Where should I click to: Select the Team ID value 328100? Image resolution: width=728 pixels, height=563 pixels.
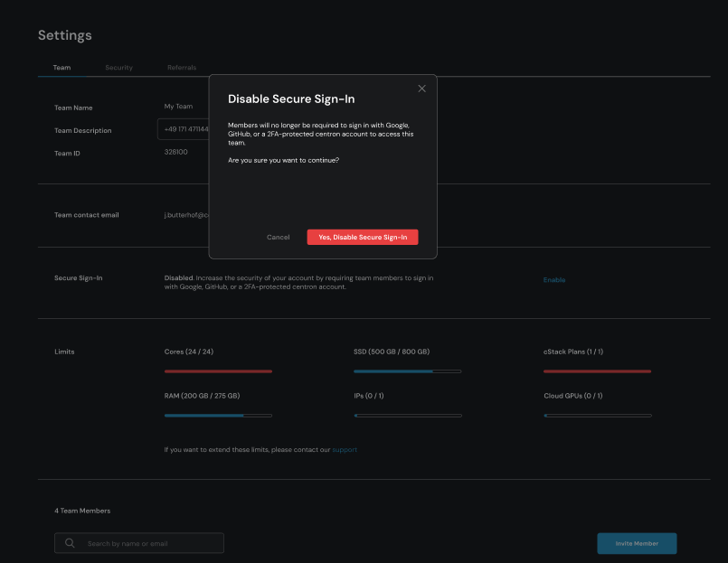tap(175, 153)
